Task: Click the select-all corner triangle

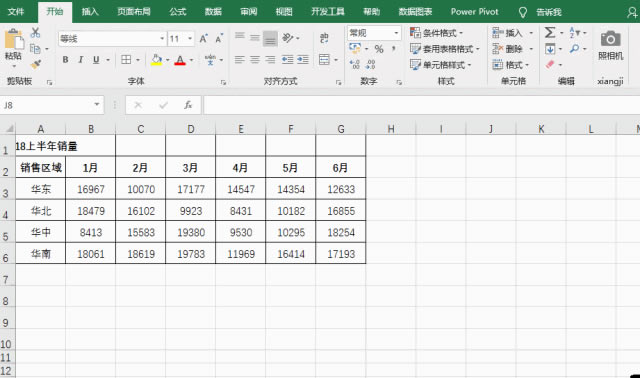Action: pyautogui.click(x=9, y=129)
